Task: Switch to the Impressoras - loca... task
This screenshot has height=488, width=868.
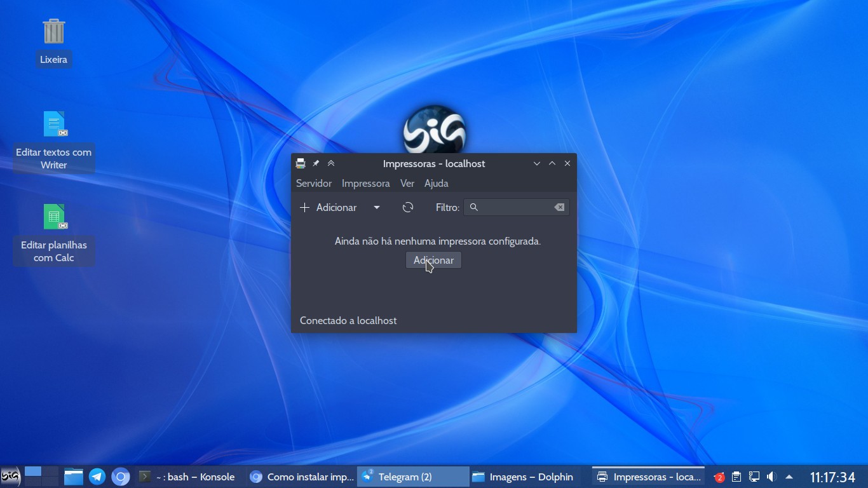Action: tap(649, 477)
